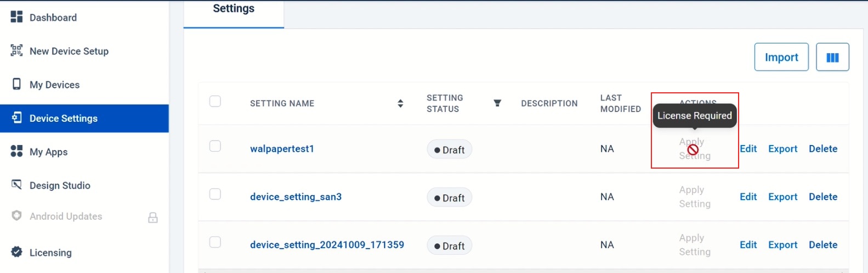Click the Import button

781,57
